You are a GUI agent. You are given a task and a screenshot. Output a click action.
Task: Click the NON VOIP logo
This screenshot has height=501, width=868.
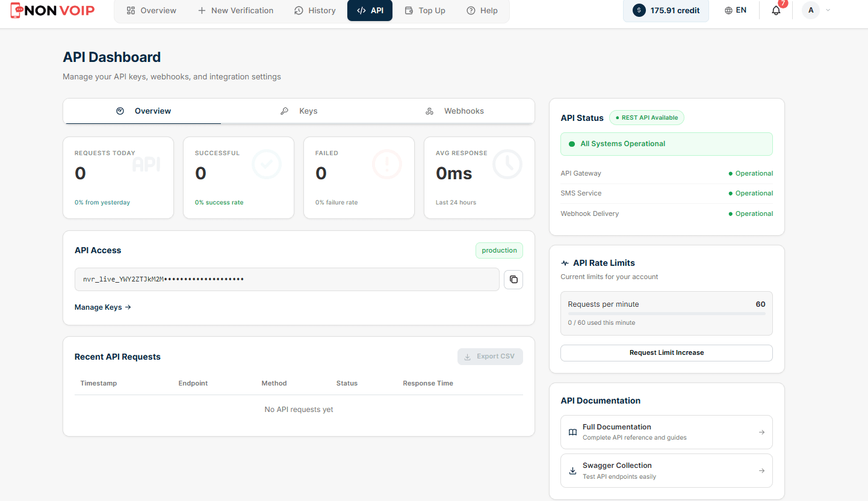(x=52, y=10)
